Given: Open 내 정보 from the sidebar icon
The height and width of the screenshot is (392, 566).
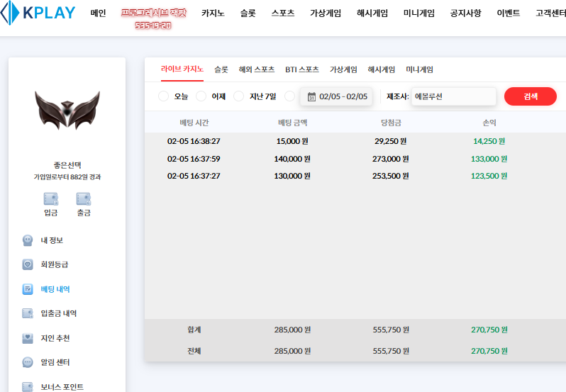Looking at the screenshot, I should pyautogui.click(x=28, y=240).
